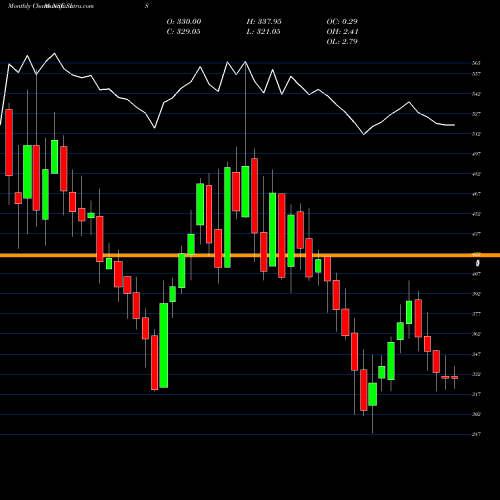500x500 pixels.
Task: Click the "302" price axis label
Action: (476, 414)
